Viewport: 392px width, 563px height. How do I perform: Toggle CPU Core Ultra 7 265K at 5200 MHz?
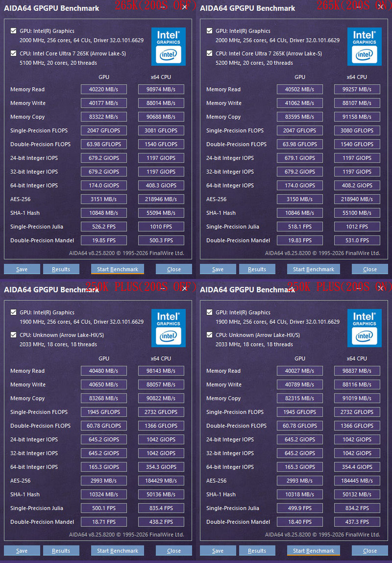point(210,53)
